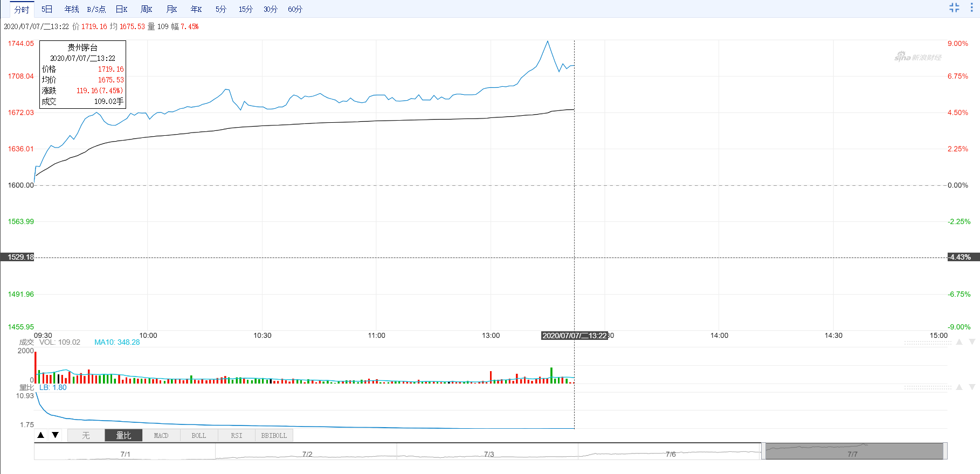Click the down triangle of the volume panel
The image size is (980, 474).
click(972, 342)
